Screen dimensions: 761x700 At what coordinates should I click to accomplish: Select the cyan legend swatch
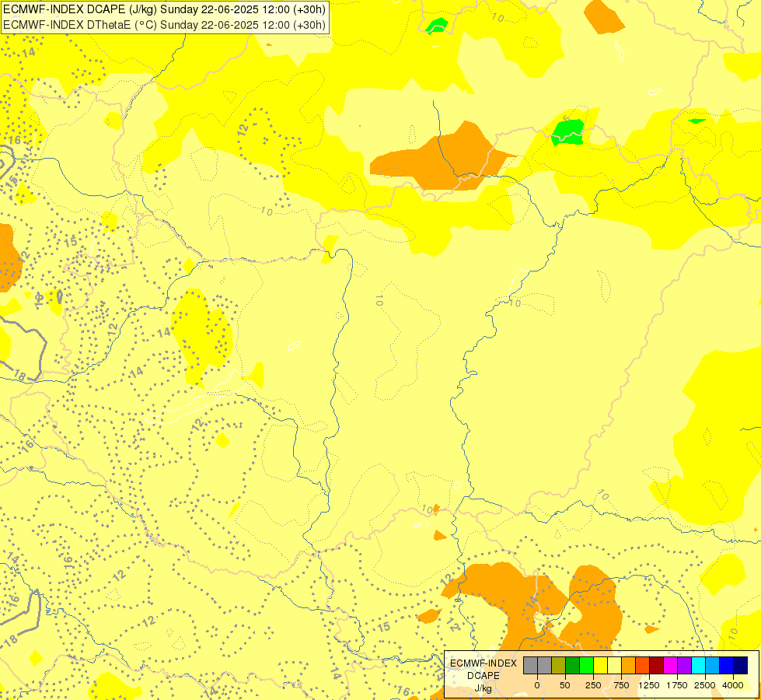(698, 665)
